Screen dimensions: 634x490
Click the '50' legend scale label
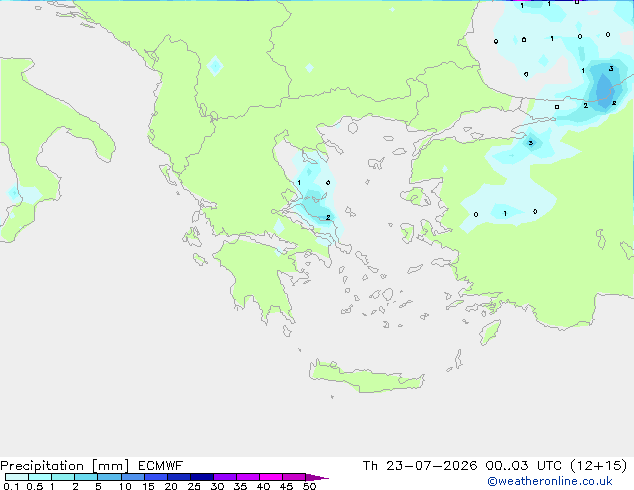coord(309,486)
